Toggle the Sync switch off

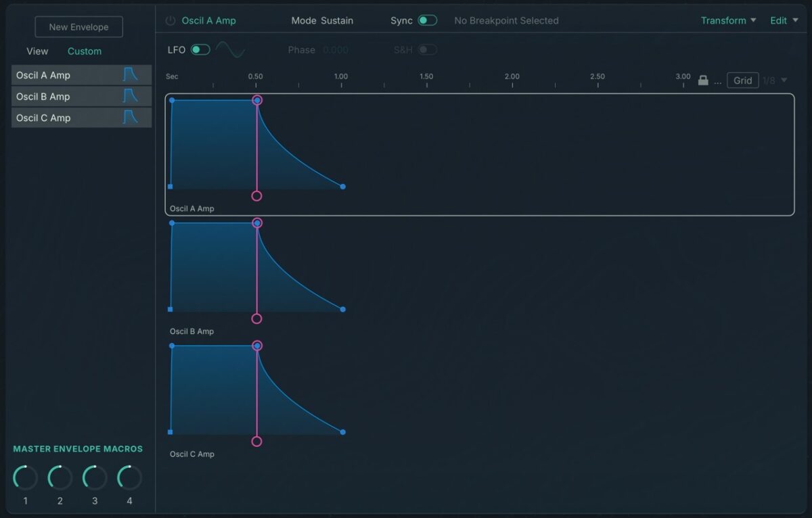pyautogui.click(x=427, y=20)
